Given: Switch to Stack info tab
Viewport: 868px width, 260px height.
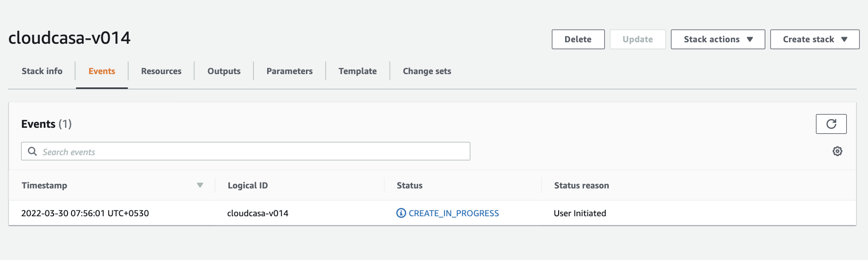Looking at the screenshot, I should tap(42, 71).
